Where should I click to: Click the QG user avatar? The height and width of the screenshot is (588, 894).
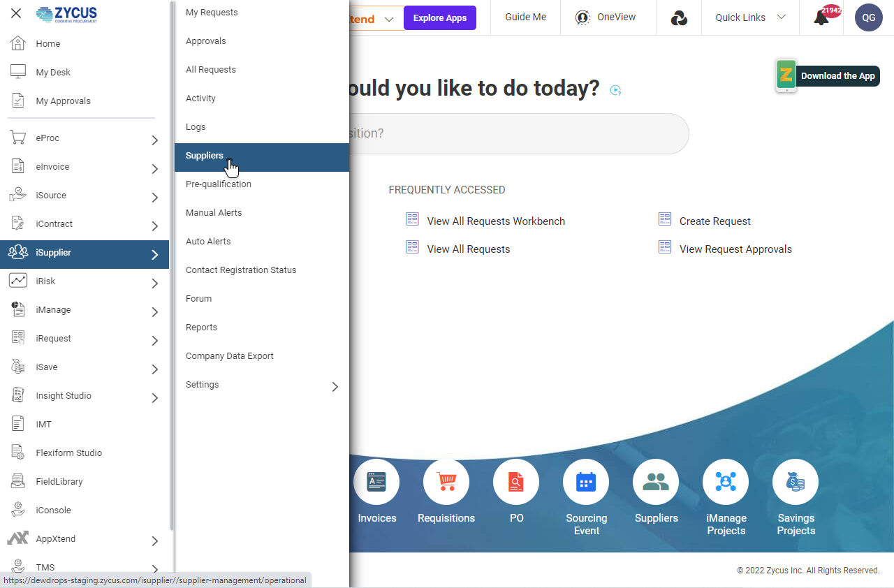pos(869,18)
